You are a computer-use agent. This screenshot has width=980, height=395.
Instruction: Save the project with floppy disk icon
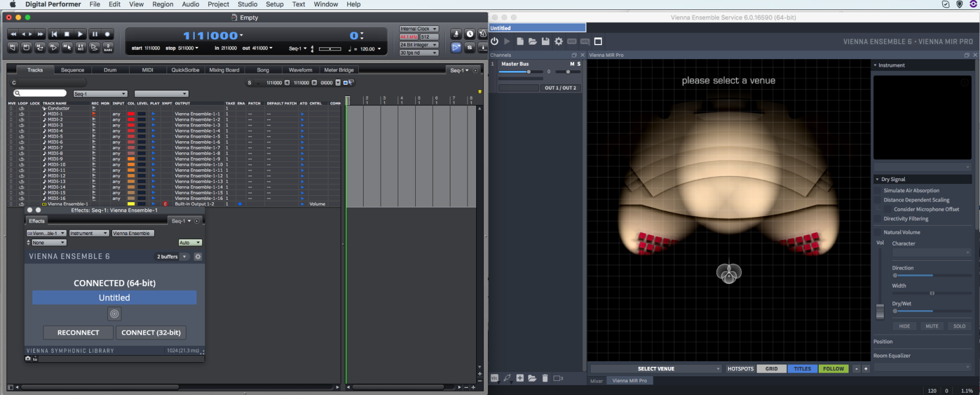(x=545, y=41)
